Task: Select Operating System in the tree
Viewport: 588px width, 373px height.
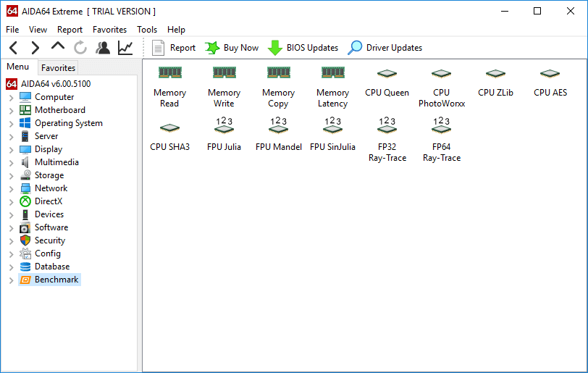Action: (x=68, y=123)
